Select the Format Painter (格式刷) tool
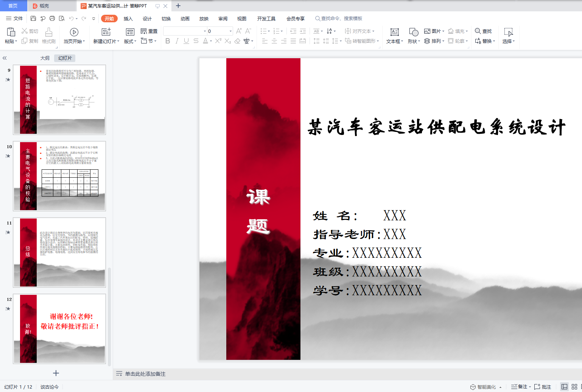Image resolution: width=582 pixels, height=392 pixels. point(49,36)
